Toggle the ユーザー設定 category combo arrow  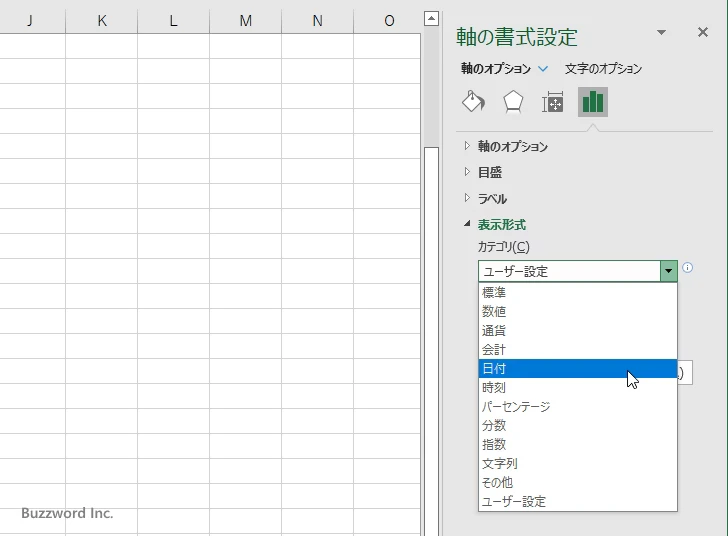[669, 271]
